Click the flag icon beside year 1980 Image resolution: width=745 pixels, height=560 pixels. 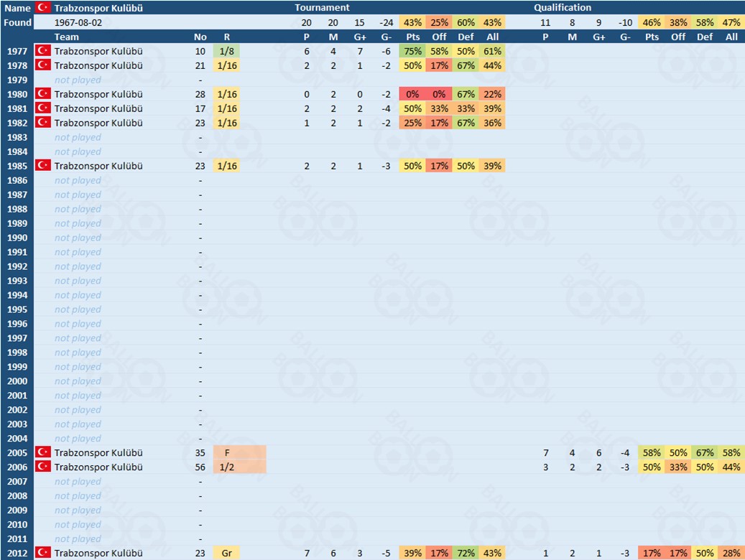(43, 94)
